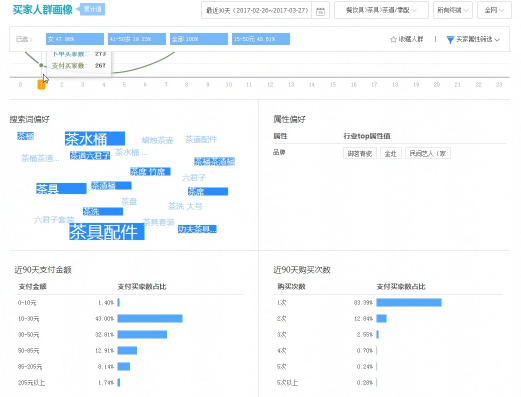The image size is (521, 397).
Task: Click the 累计值 badge
Action: click(92, 9)
